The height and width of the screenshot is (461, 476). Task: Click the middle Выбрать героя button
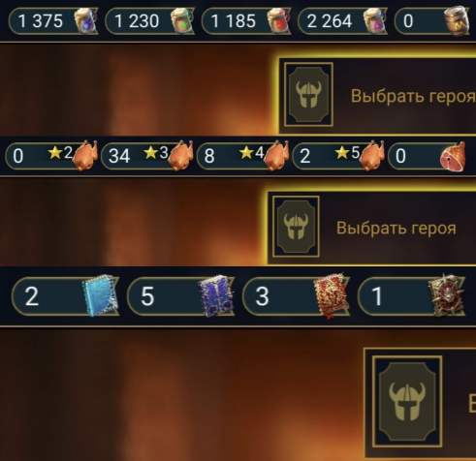pos(397,229)
